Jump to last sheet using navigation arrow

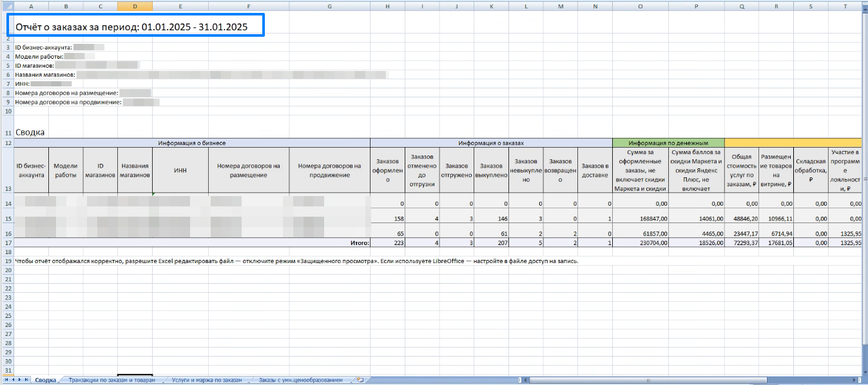pyautogui.click(x=25, y=380)
